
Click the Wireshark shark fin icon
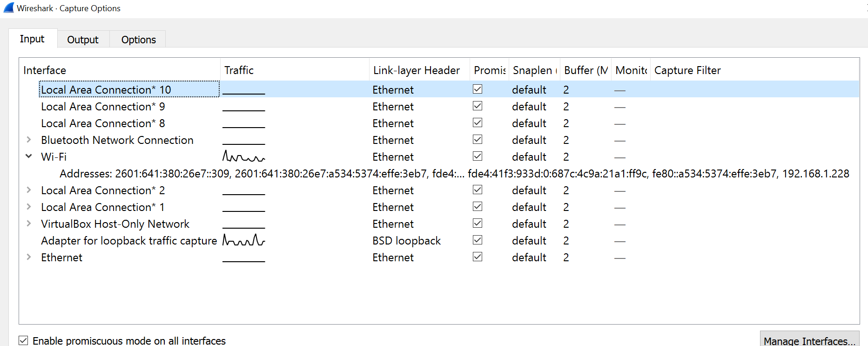coord(9,7)
